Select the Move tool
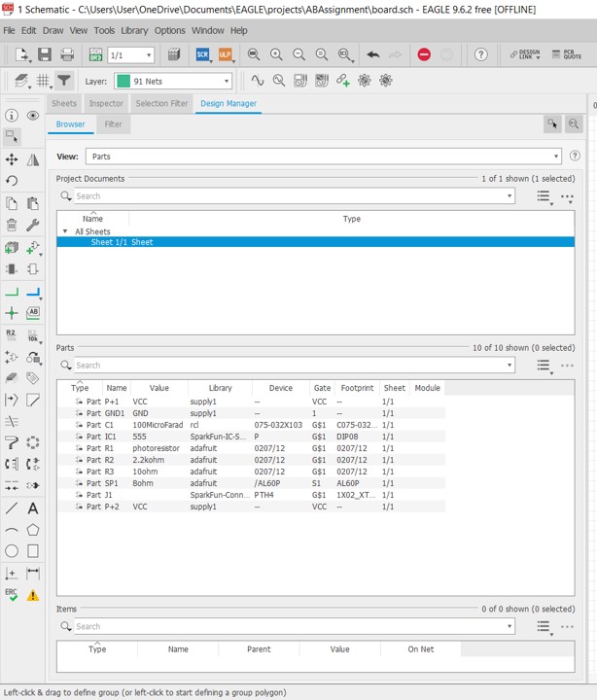597x700 pixels. coord(12,159)
